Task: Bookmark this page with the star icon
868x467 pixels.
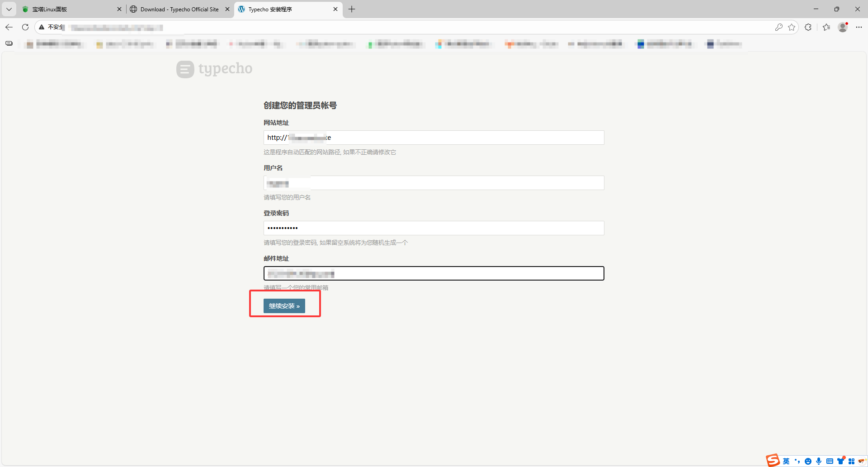Action: [792, 27]
